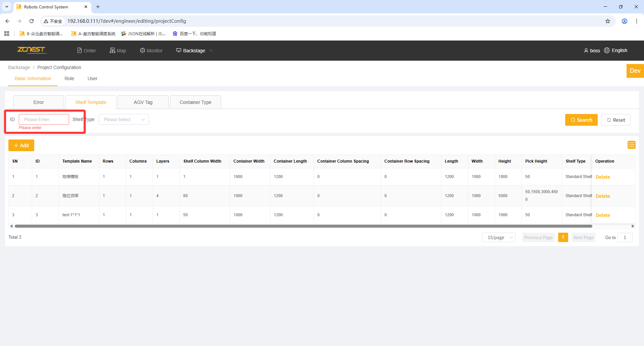Viewport: 644px width, 346px height.
Task: Switch to the Container Type tab
Action: pyautogui.click(x=195, y=102)
